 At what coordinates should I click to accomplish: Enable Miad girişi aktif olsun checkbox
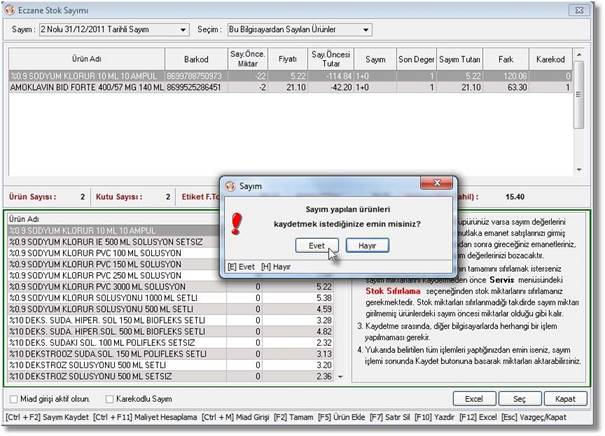coord(12,398)
